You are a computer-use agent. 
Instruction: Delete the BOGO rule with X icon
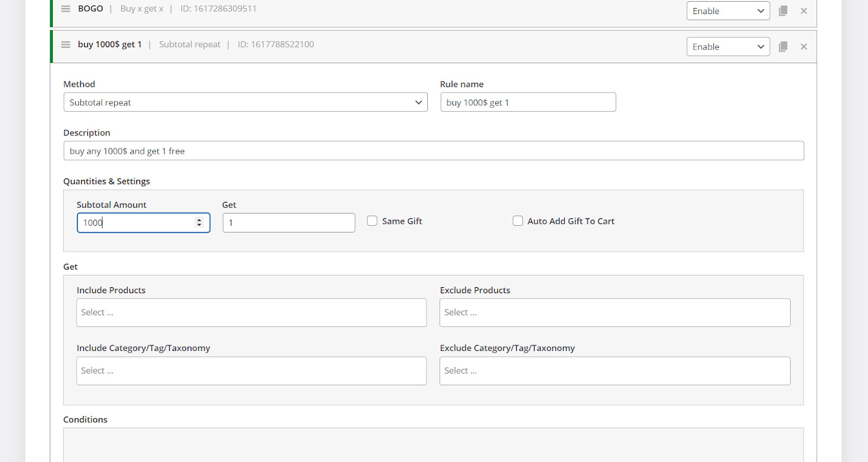tap(804, 11)
